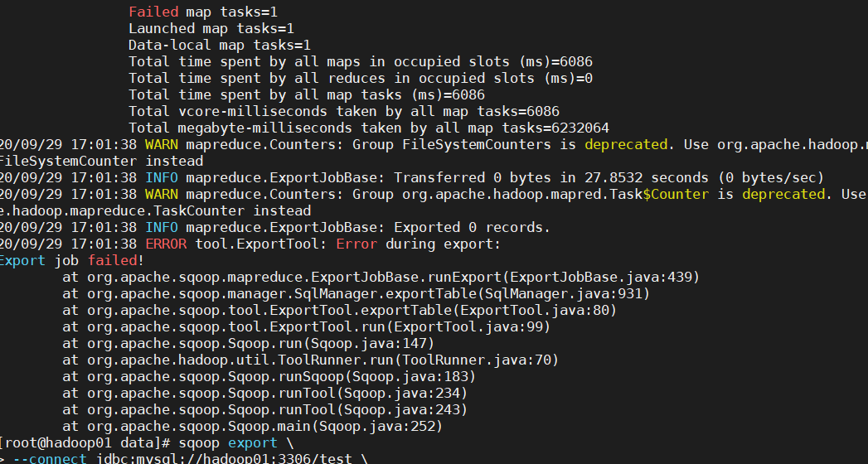Screen dimensions: 868x464
Task: Click the Sqoop.runTool(Sqoop.java:234) line
Action: pyautogui.click(x=265, y=394)
